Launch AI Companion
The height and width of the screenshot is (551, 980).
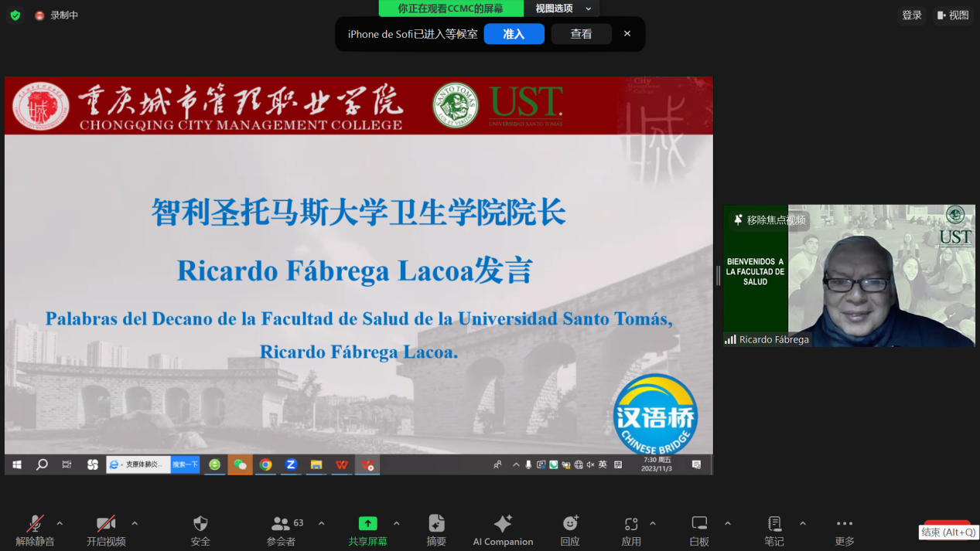(x=503, y=524)
